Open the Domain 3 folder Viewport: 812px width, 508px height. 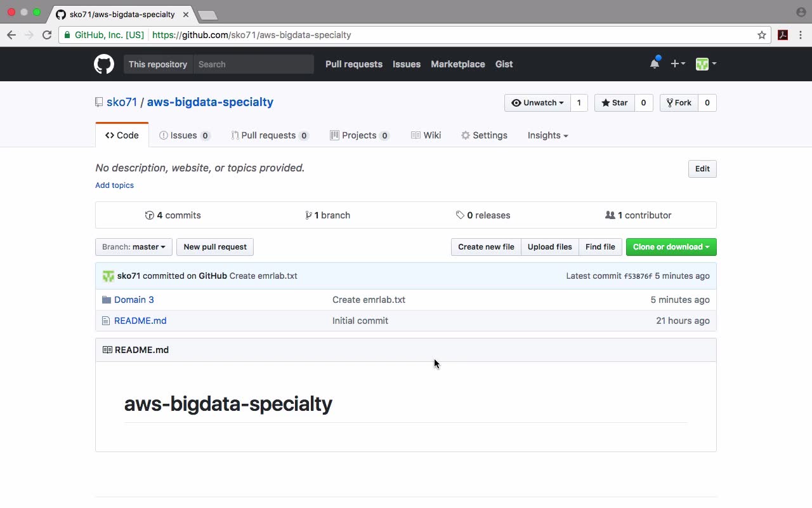pyautogui.click(x=134, y=300)
